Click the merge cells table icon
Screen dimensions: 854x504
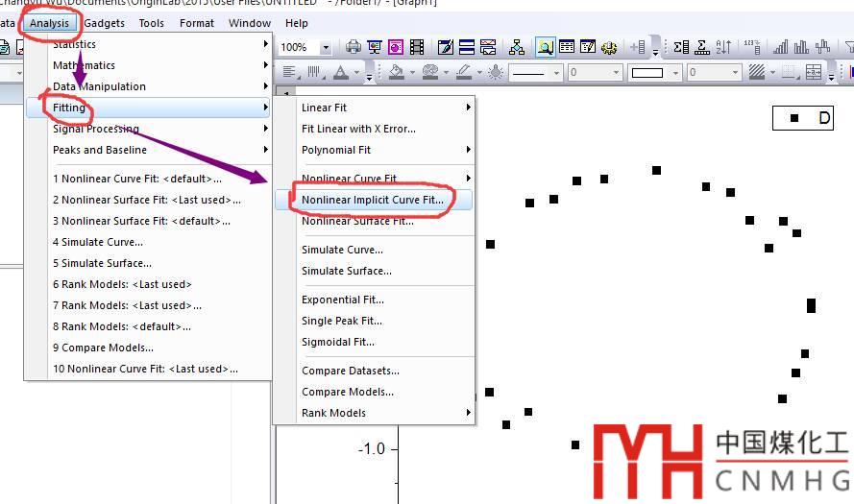pos(814,72)
